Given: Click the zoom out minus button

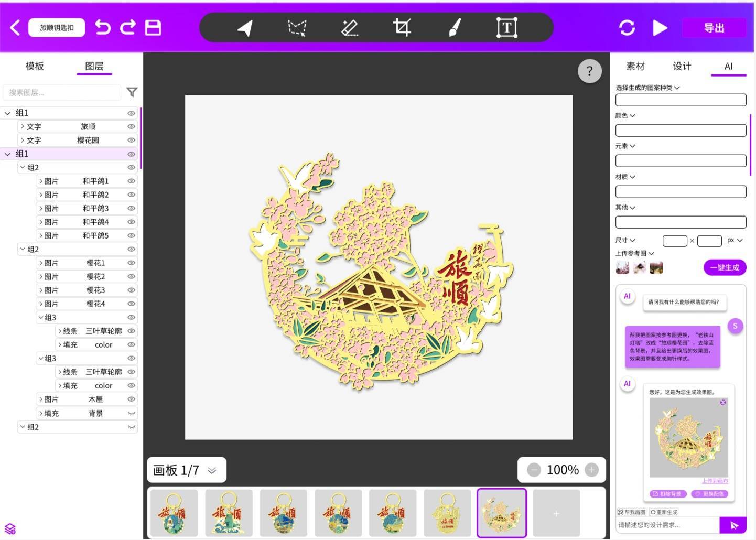Looking at the screenshot, I should [x=534, y=470].
